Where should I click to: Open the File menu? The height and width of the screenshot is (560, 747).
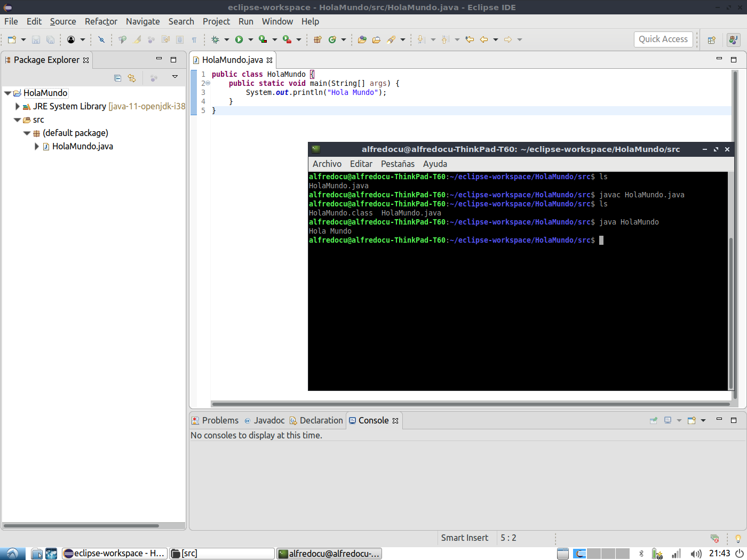[11, 21]
